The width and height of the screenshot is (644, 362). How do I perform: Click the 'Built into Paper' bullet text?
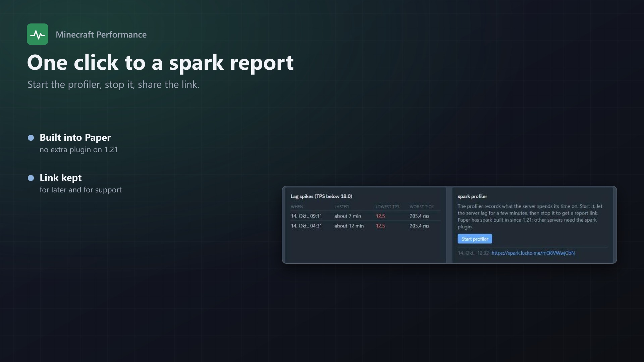[75, 137]
